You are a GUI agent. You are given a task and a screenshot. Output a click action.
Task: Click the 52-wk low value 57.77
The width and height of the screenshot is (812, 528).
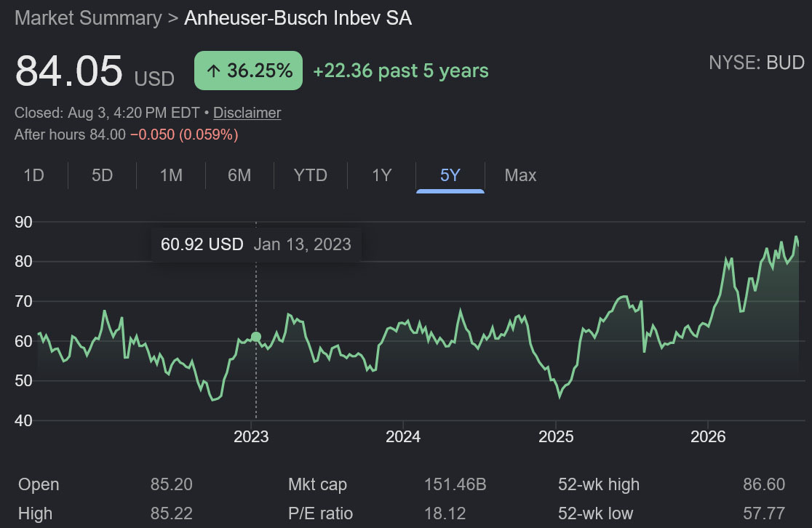pyautogui.click(x=764, y=513)
